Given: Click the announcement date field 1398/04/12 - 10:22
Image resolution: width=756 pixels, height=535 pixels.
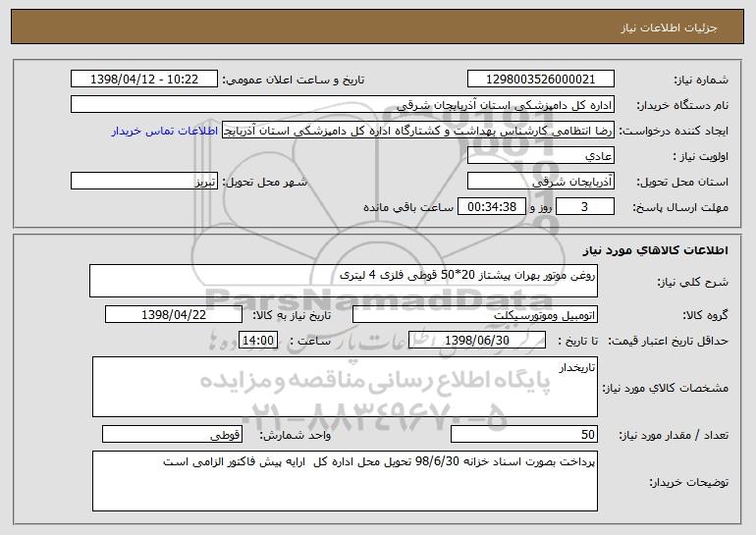Looking at the screenshot, I should tap(144, 80).
